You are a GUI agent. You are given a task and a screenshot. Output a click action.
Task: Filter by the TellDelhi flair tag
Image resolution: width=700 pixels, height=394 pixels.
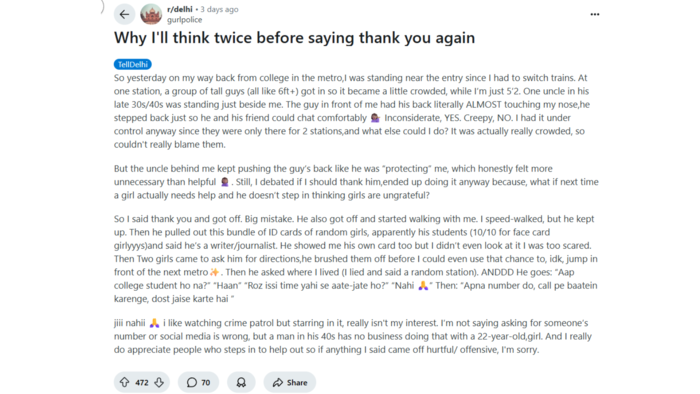tap(133, 64)
